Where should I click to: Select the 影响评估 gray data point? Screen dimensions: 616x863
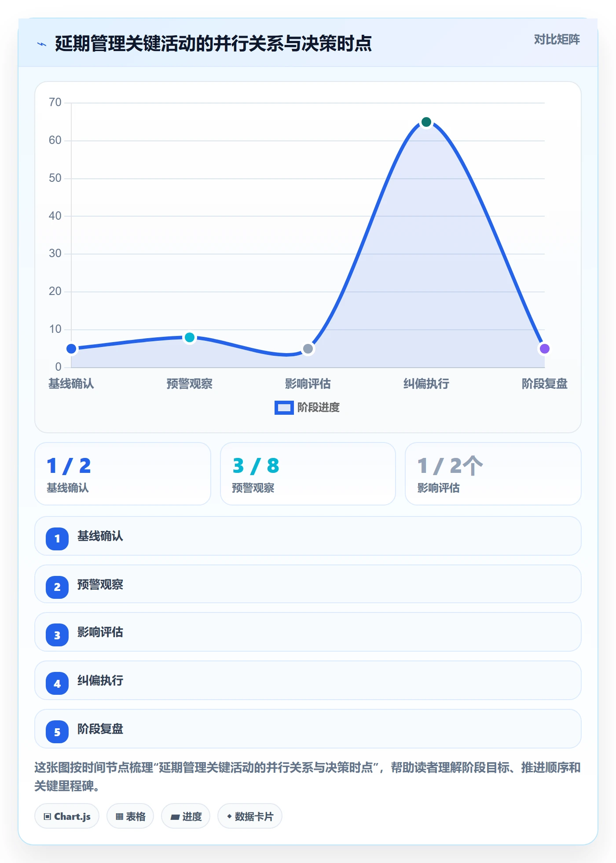pyautogui.click(x=308, y=349)
